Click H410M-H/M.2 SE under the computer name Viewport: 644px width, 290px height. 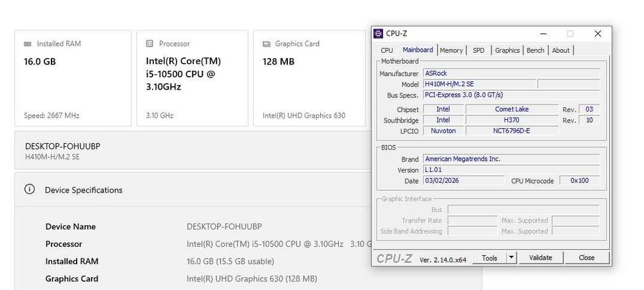point(52,157)
